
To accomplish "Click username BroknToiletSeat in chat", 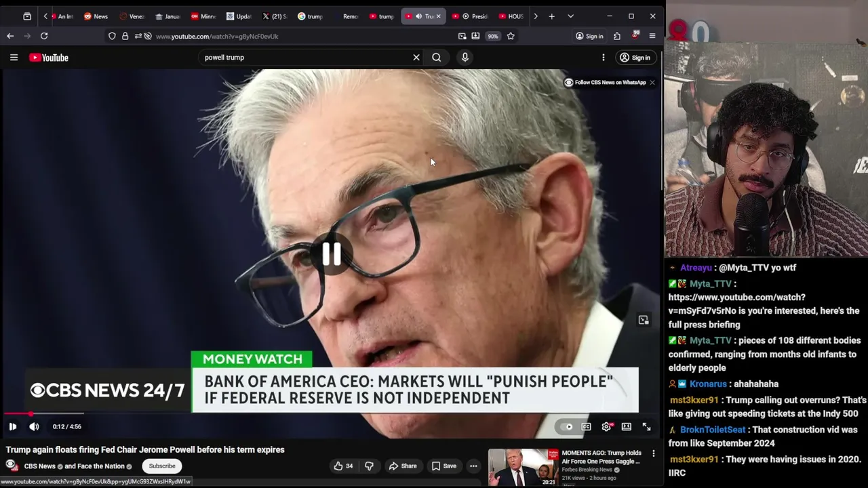I will pyautogui.click(x=713, y=430).
